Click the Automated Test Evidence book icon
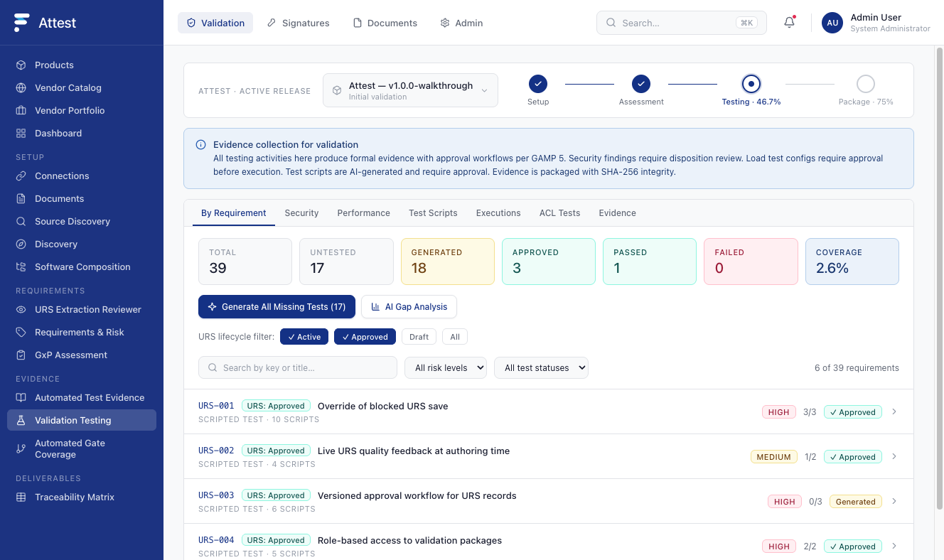This screenshot has width=944, height=560. click(x=21, y=397)
